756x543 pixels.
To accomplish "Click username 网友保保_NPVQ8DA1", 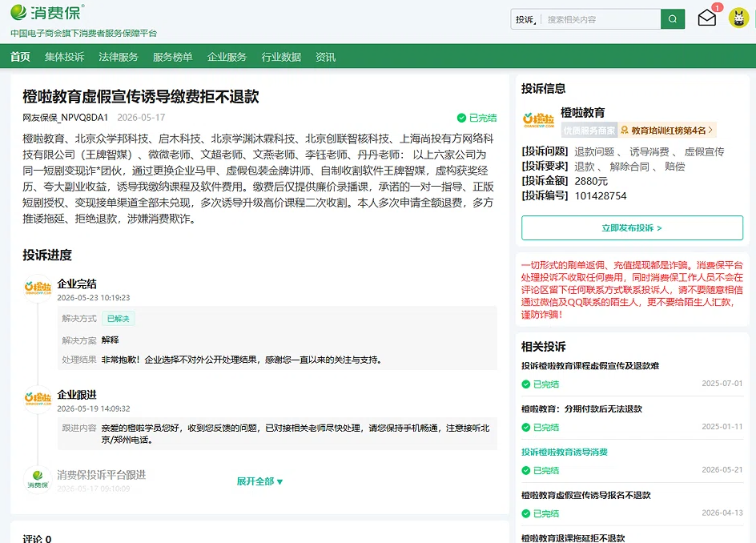I will click(65, 118).
